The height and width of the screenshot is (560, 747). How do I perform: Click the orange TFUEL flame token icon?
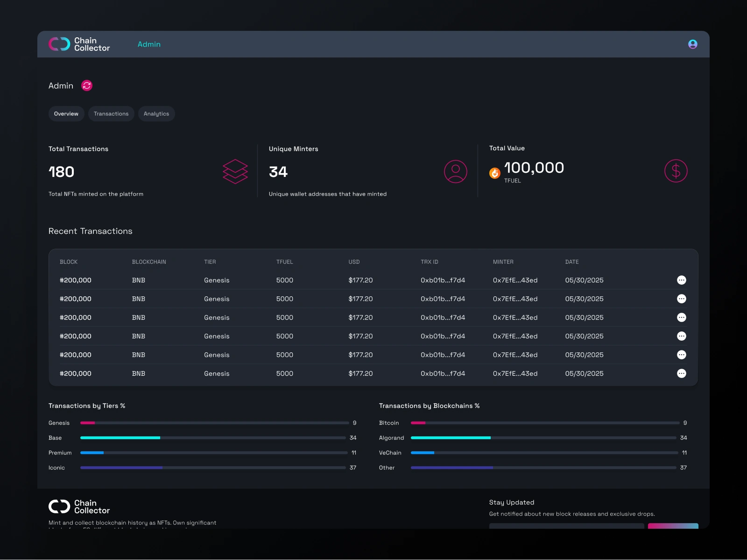(x=495, y=173)
